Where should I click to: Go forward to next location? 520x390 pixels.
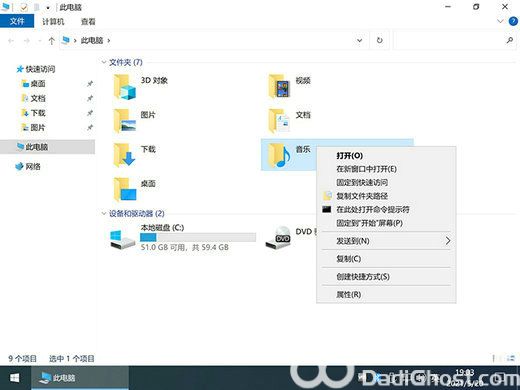coord(27,41)
